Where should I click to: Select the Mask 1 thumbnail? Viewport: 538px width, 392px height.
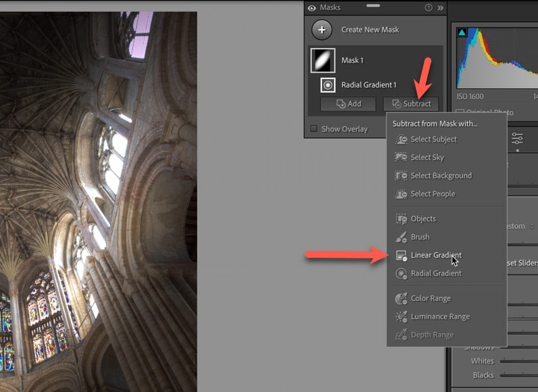323,60
